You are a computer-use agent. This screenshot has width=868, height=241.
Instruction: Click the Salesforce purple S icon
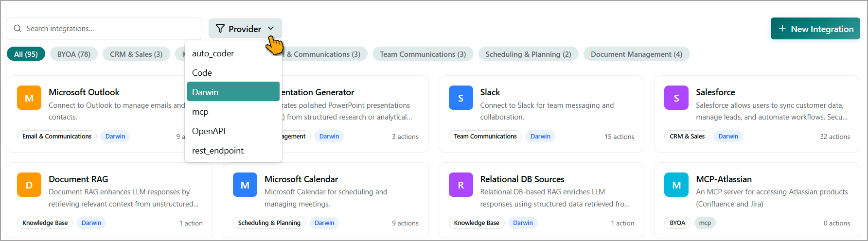pyautogui.click(x=676, y=98)
